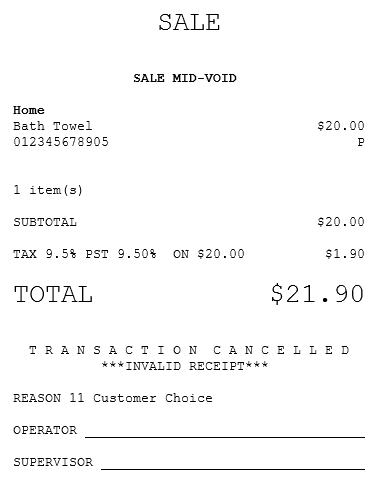Image resolution: width=386 pixels, height=489 pixels.
Task: Select the TAX 9.5% PST line
Action: (129, 254)
